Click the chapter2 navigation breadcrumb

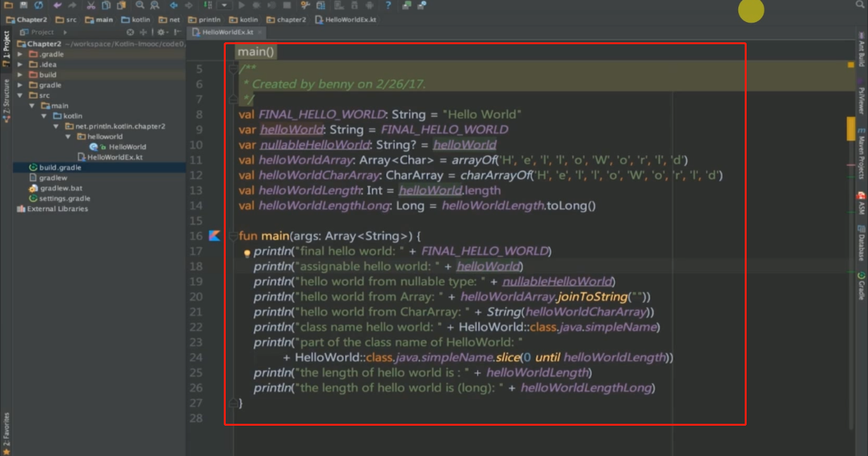coord(286,20)
